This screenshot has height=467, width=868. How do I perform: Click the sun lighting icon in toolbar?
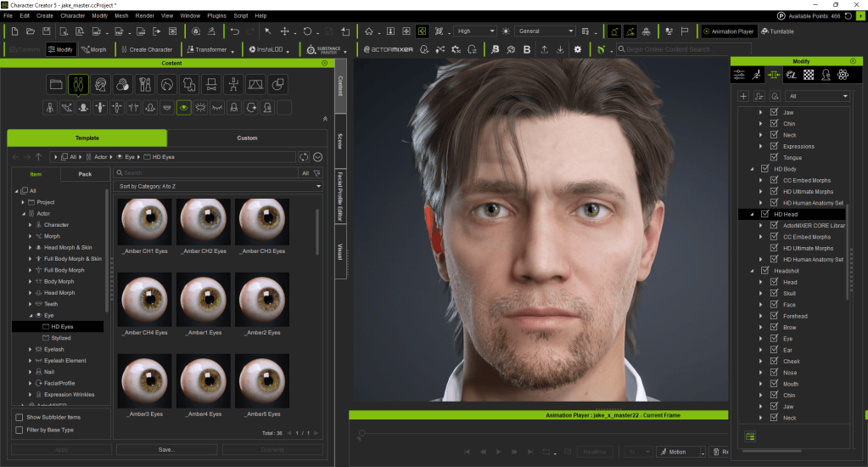point(506,31)
